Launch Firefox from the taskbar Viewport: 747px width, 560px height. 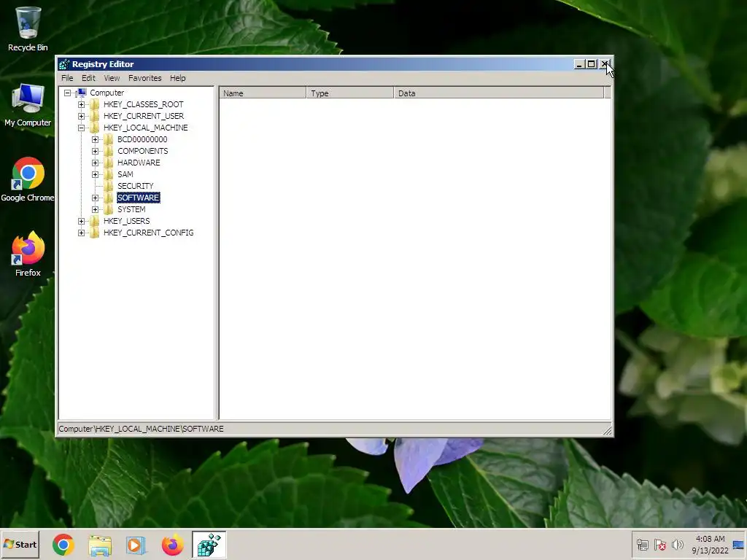172,545
